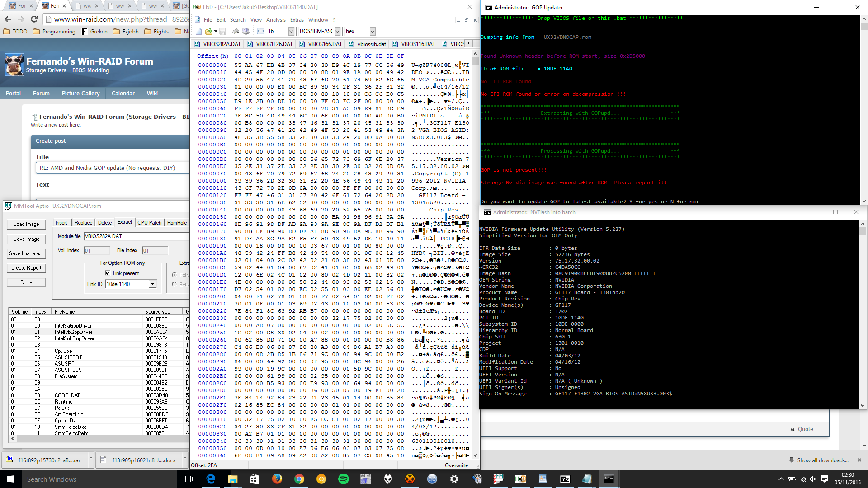
Task: Open 7-Zip from the taskbar
Action: pos(565,479)
